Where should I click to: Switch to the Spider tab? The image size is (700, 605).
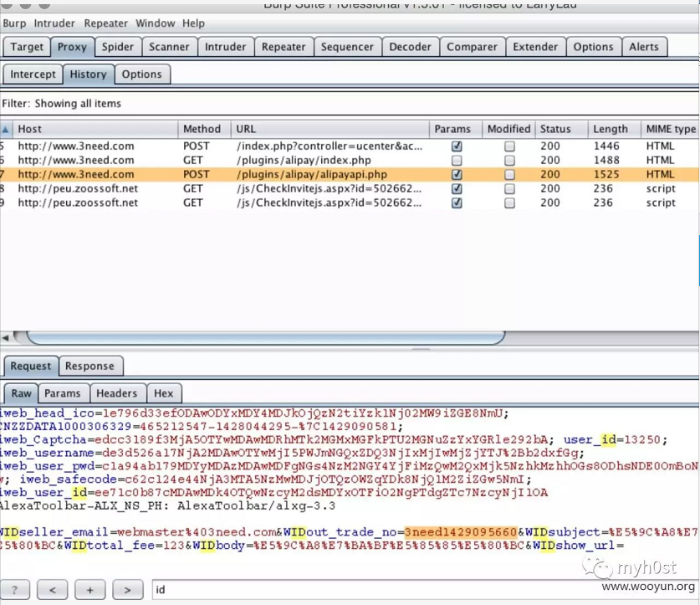pyautogui.click(x=117, y=47)
